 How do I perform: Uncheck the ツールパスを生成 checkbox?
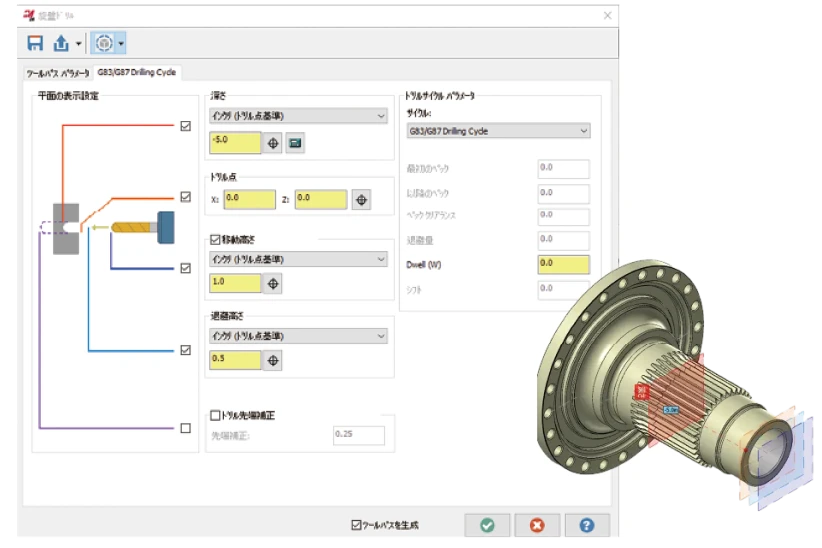tap(356, 525)
